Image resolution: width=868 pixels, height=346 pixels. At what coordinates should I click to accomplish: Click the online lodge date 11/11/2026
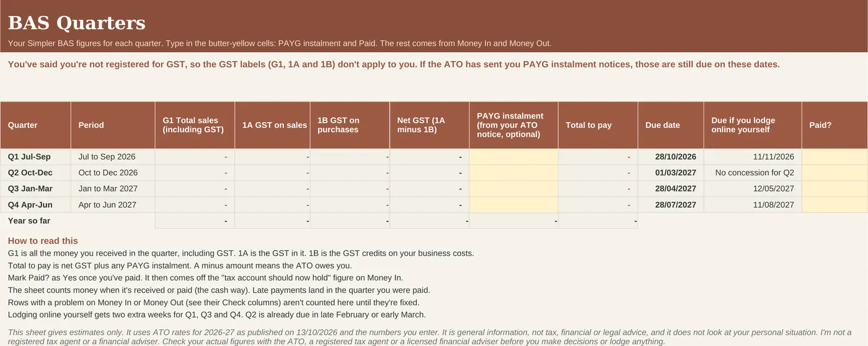click(x=753, y=157)
